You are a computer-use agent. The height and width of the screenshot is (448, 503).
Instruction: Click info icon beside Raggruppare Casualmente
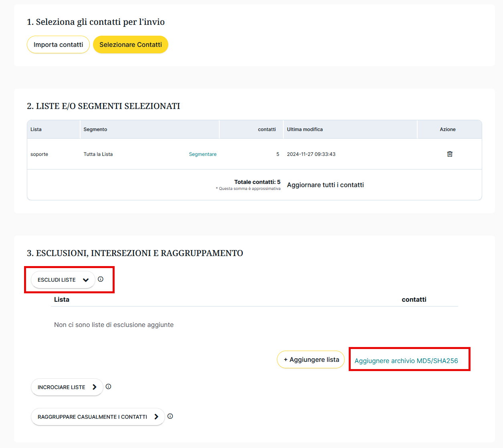[x=170, y=416]
